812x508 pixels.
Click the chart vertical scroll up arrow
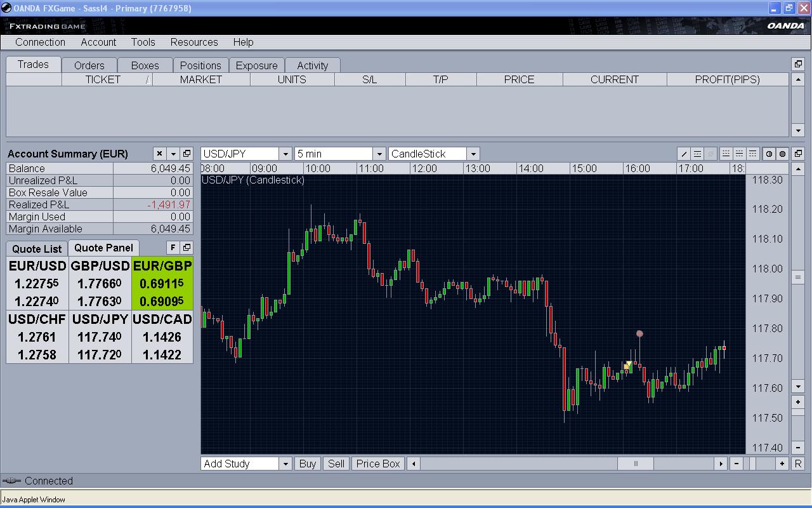[798, 169]
